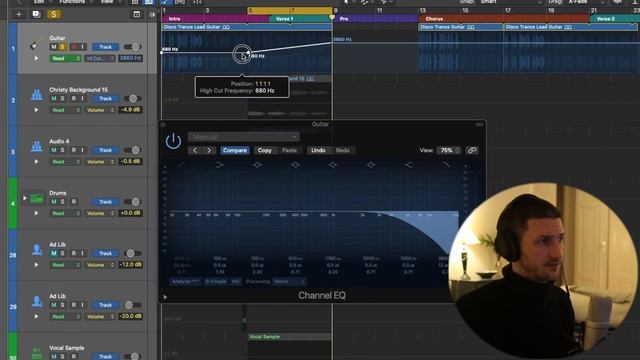The width and height of the screenshot is (640, 360).
Task: Click the Ad Lib track 28 icon
Action: pos(37,249)
